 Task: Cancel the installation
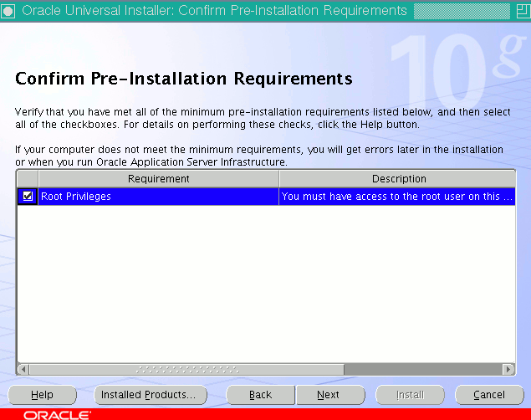[x=489, y=395]
